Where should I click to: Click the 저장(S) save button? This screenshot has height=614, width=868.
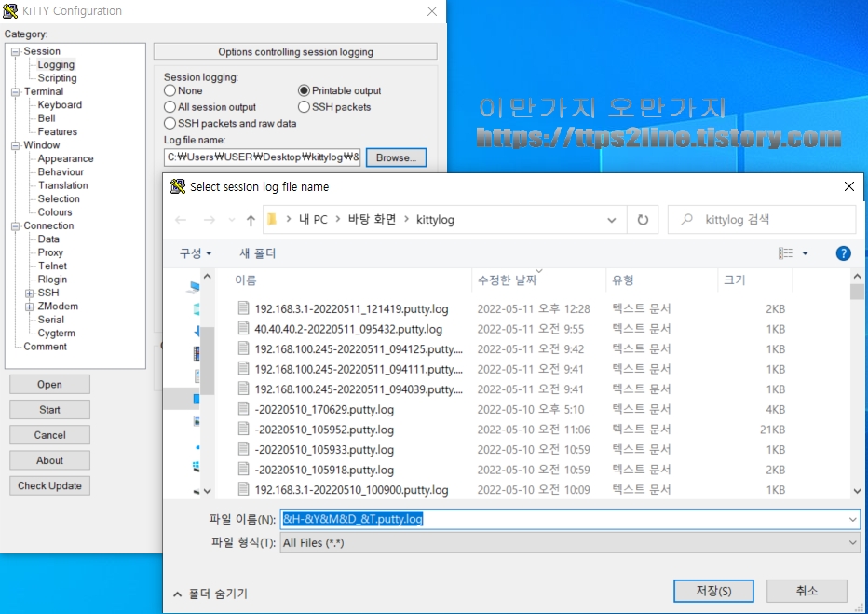click(713, 591)
